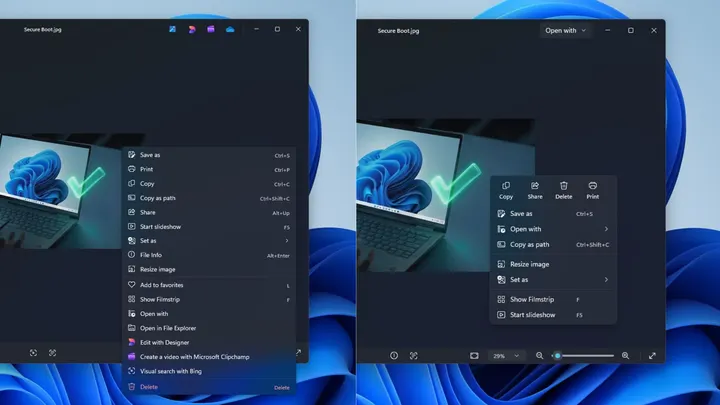Click the file info icon in right bottom bar
Screen dimensions: 720x405
click(394, 355)
